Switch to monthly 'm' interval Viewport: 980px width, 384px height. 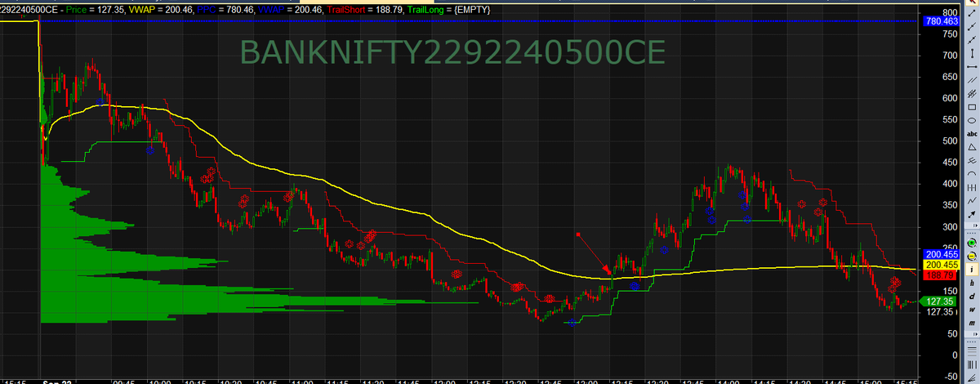pyautogui.click(x=972, y=324)
